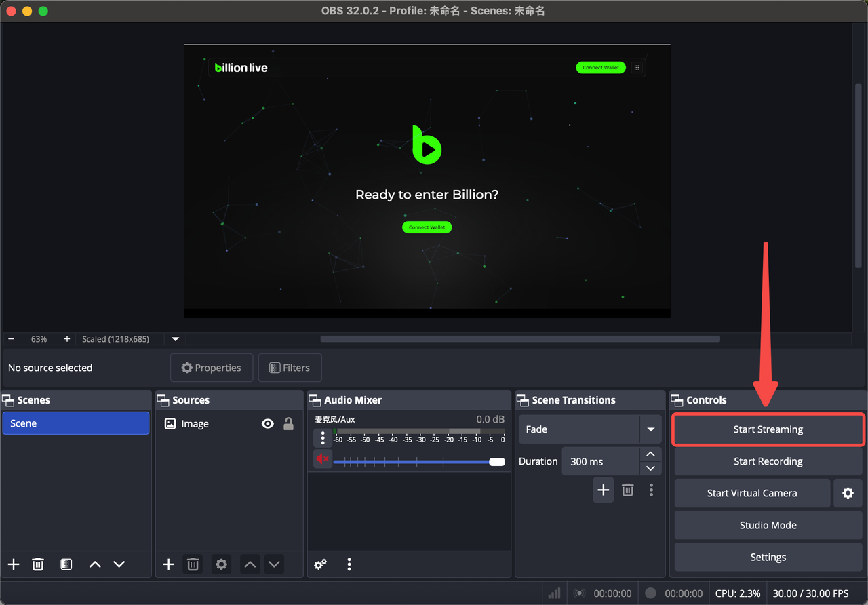This screenshot has height=605, width=868.
Task: Select the Image source item
Action: [x=195, y=424]
